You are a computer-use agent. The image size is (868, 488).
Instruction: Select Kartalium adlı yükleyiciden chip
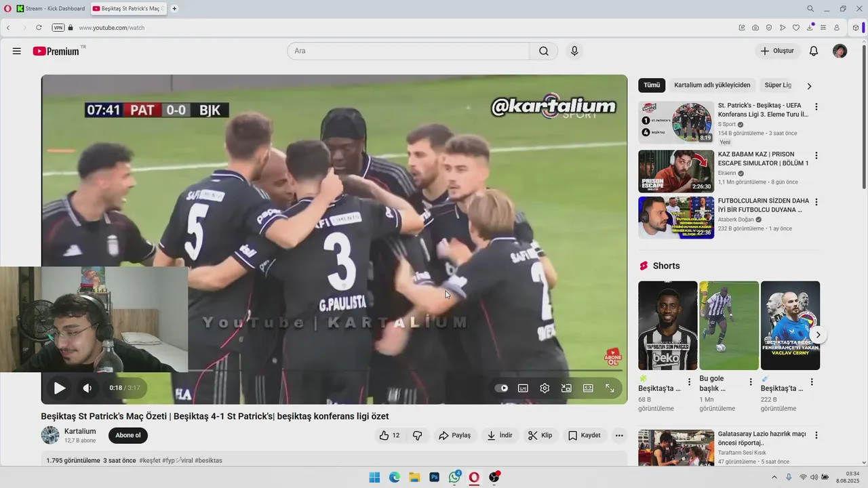point(712,85)
